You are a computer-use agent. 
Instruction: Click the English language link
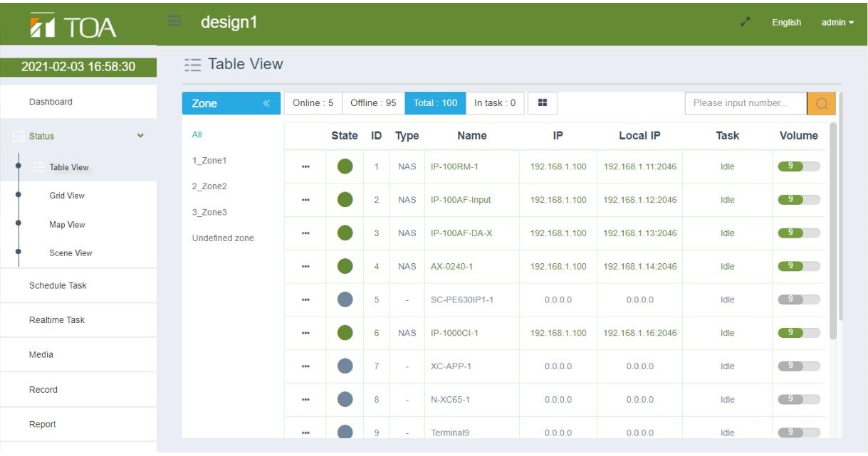point(786,23)
